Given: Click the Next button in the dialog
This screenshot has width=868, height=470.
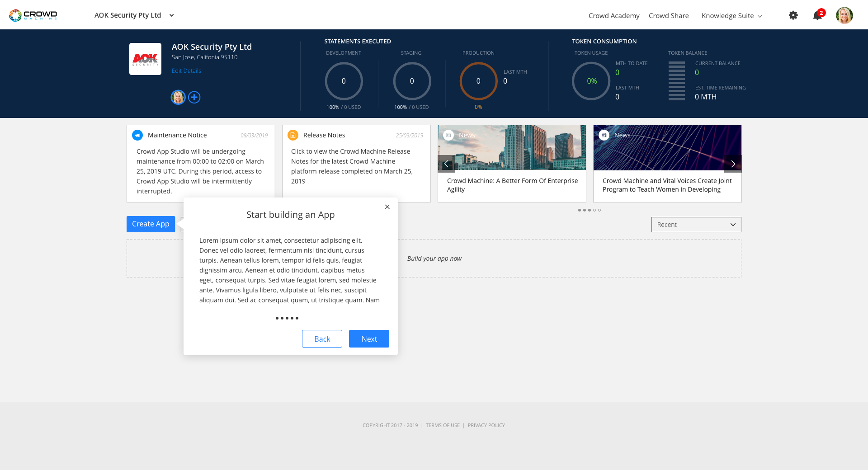Looking at the screenshot, I should [369, 339].
